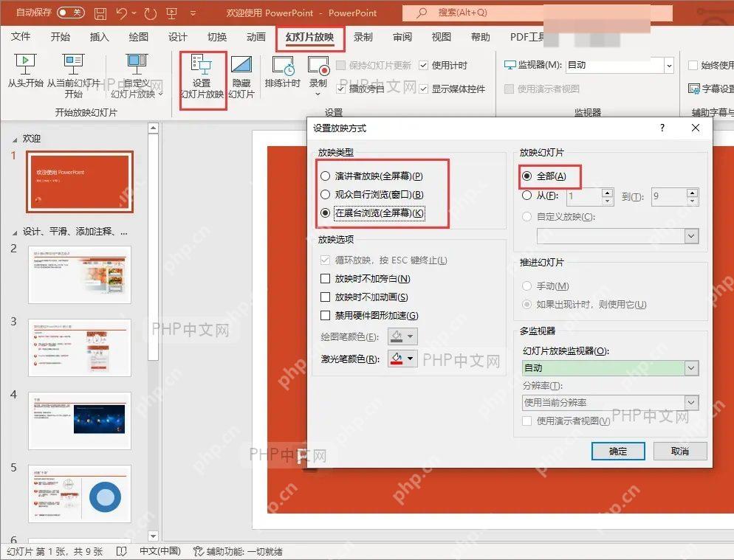Click the 从 slide number field
The width and height of the screenshot is (734, 560).
coord(583,196)
